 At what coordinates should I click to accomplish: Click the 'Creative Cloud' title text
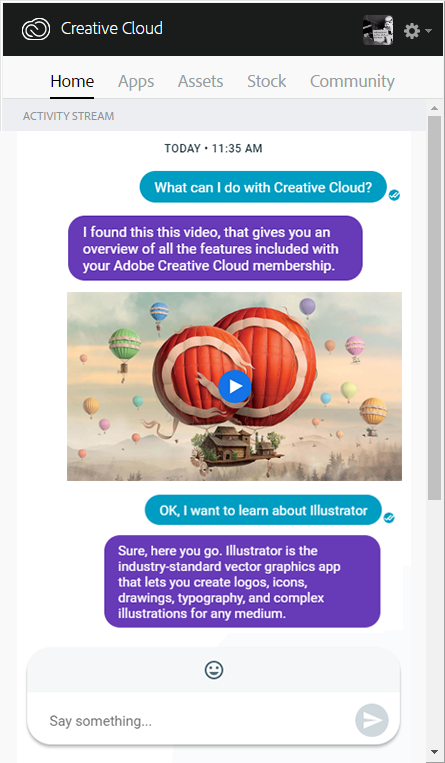pyautogui.click(x=111, y=28)
